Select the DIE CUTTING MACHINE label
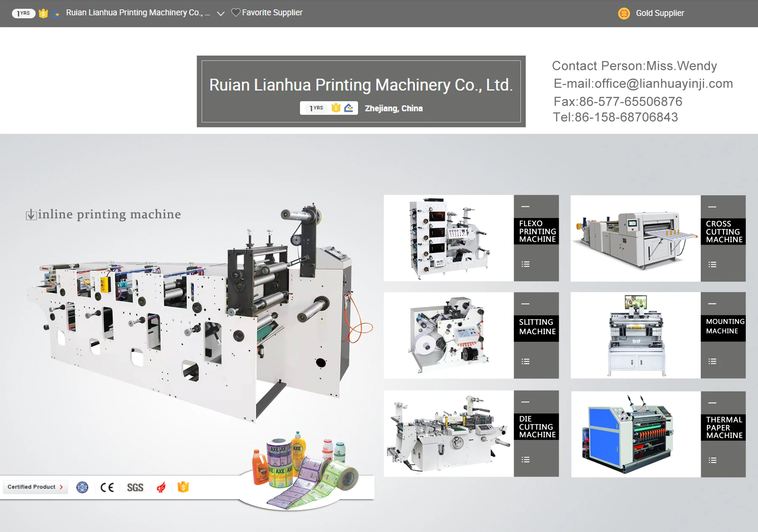The image size is (758, 532). (x=537, y=427)
